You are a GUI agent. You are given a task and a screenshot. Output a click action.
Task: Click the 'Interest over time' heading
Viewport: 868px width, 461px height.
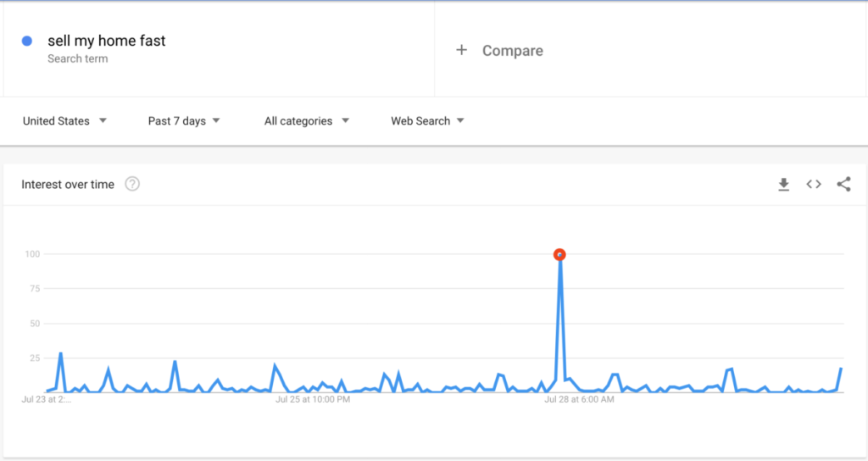click(68, 185)
